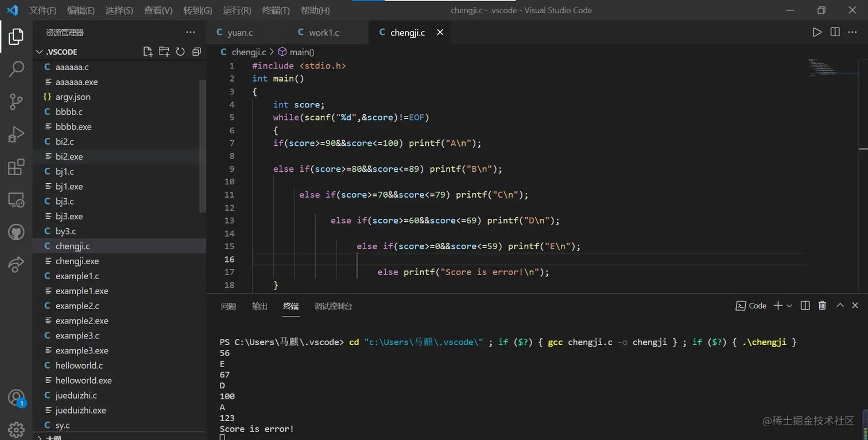Select chengji.exe in the file tree
The image size is (868, 440).
click(x=119, y=261)
